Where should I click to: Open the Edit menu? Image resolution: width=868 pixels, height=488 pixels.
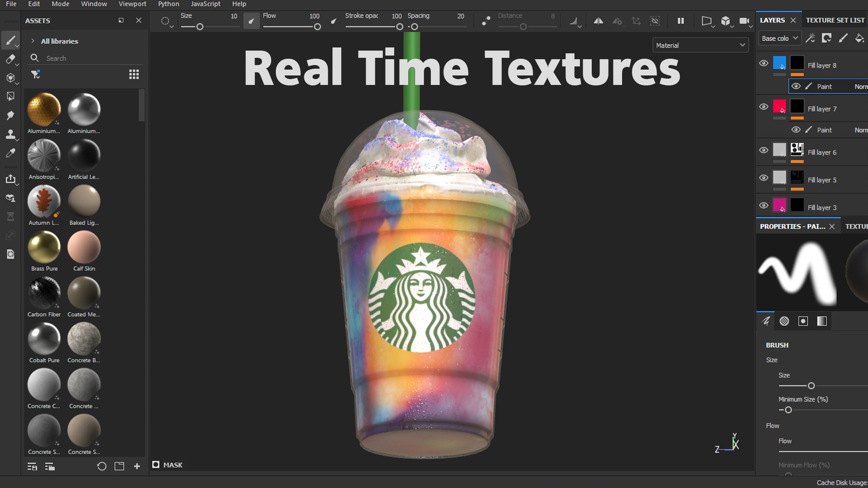tap(34, 4)
